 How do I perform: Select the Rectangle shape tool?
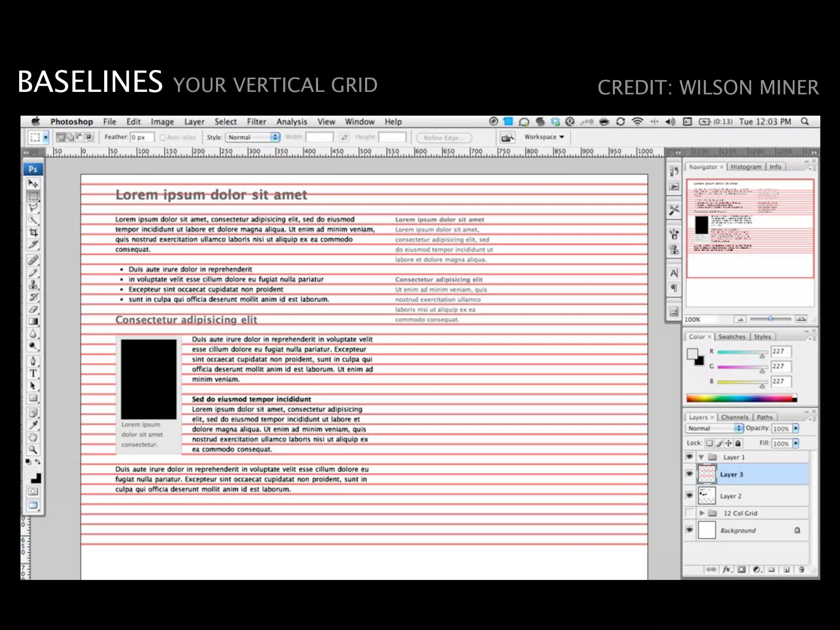point(33,398)
